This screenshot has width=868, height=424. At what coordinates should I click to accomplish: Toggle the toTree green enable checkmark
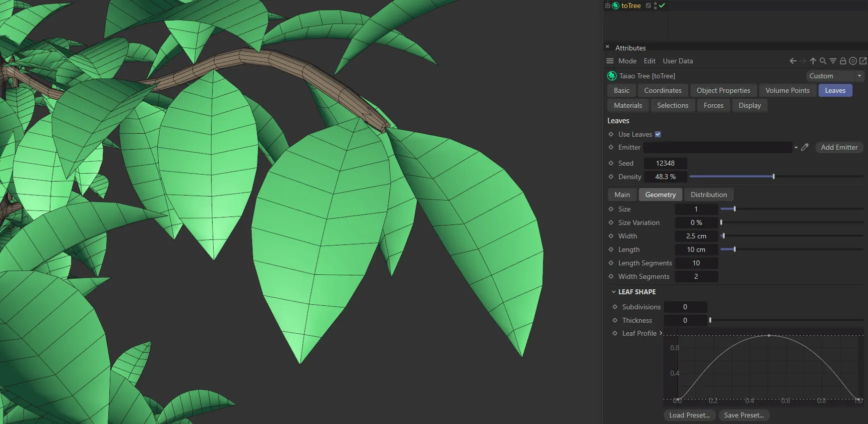coord(662,5)
